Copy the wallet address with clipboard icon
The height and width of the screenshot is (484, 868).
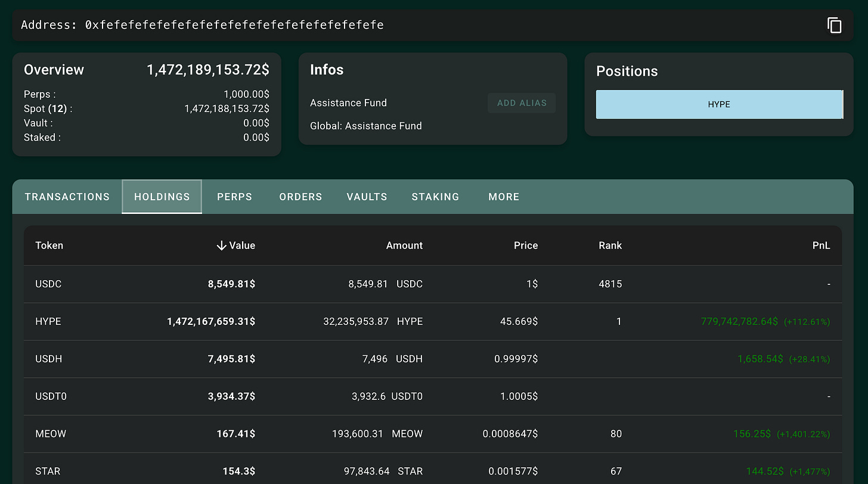click(x=834, y=25)
